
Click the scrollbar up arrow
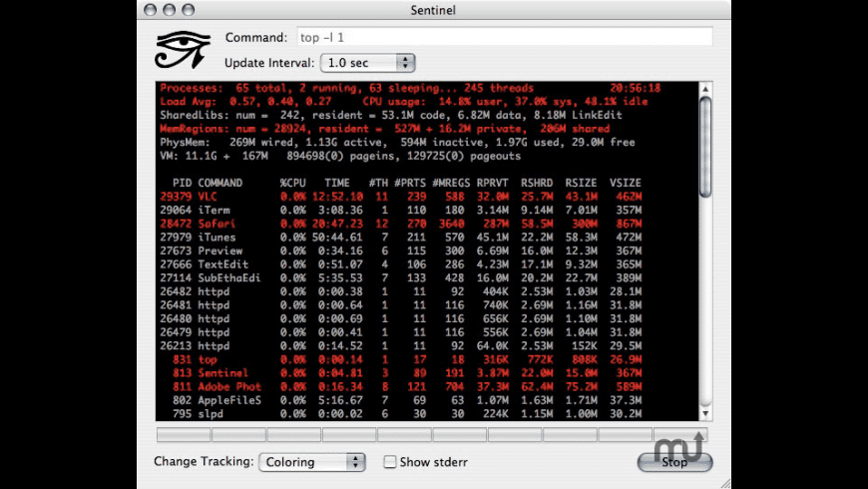pyautogui.click(x=705, y=89)
